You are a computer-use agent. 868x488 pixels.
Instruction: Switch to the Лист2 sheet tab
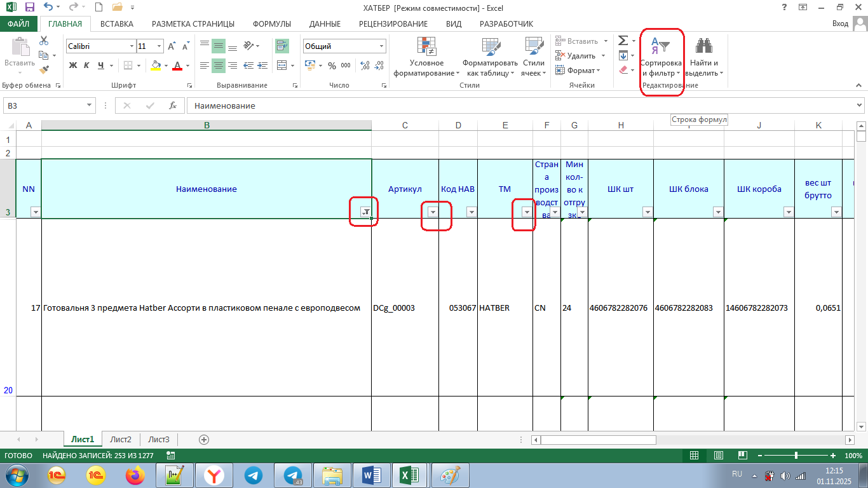[x=121, y=439]
